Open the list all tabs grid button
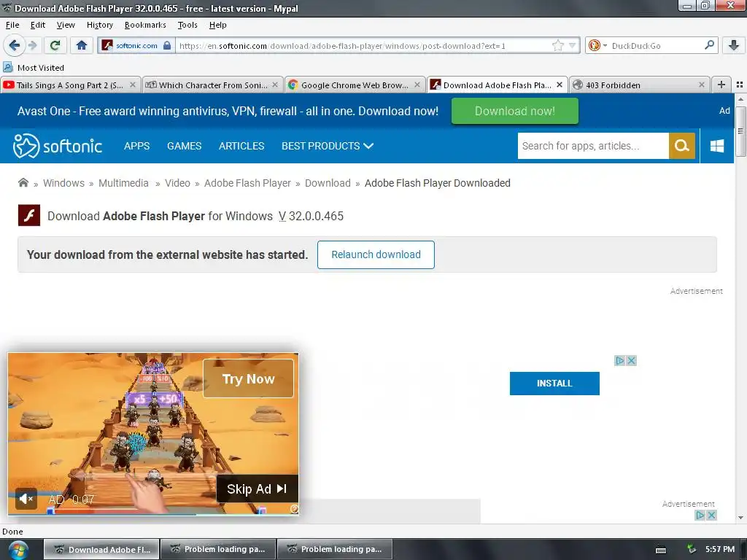The height and width of the screenshot is (560, 747). [740, 85]
